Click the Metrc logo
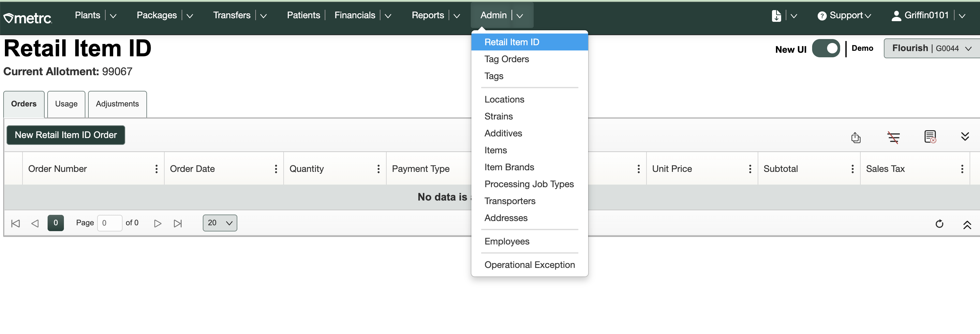Screen dimensions: 980x334 pyautogui.click(x=28, y=18)
